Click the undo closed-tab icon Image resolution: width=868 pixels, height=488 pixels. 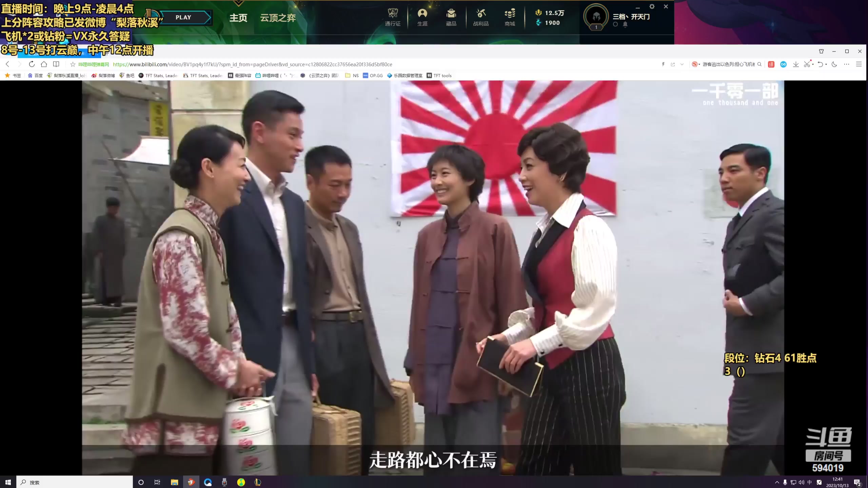pyautogui.click(x=820, y=64)
